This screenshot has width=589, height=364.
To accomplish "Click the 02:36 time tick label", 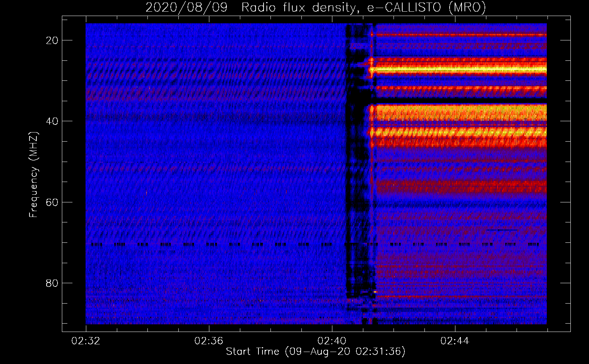I will [x=209, y=341].
